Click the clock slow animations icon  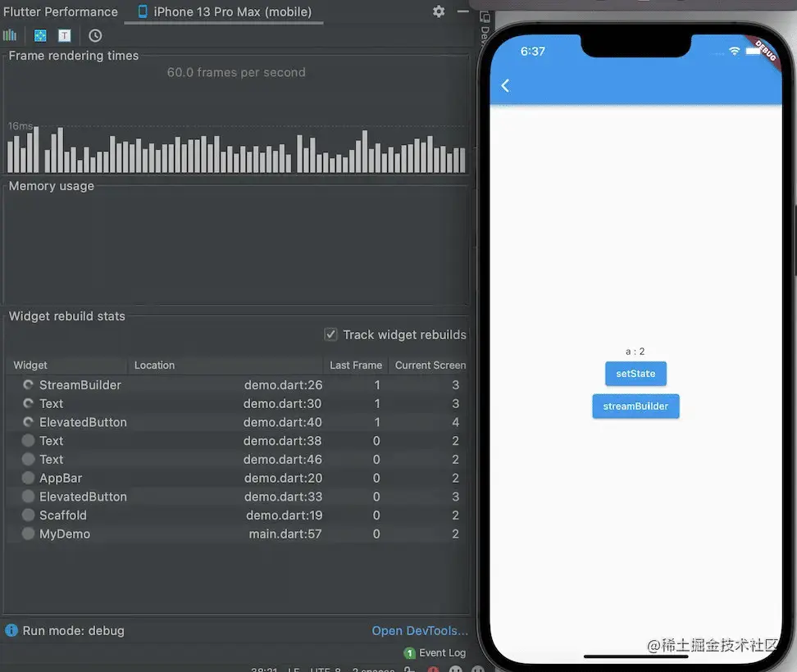click(x=95, y=35)
